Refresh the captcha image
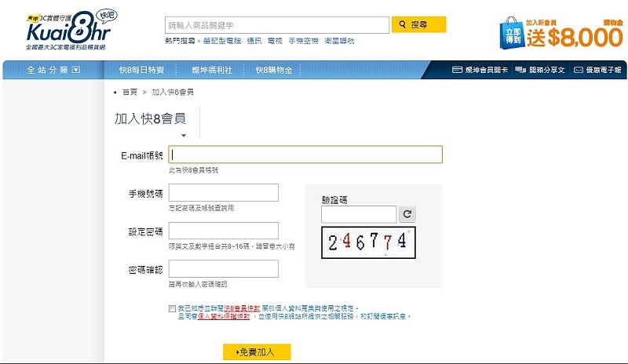This screenshot has height=364, width=628. (407, 214)
